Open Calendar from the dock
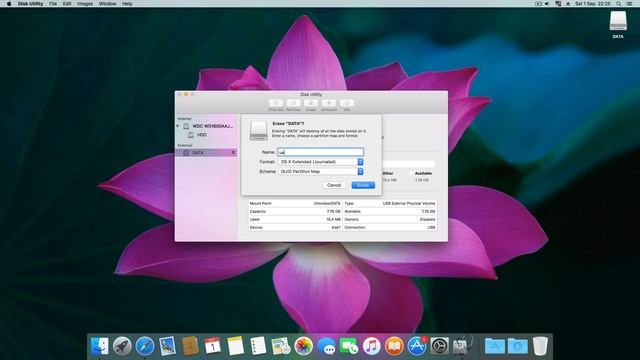Viewport: 640px width, 360px height. pos(213,346)
